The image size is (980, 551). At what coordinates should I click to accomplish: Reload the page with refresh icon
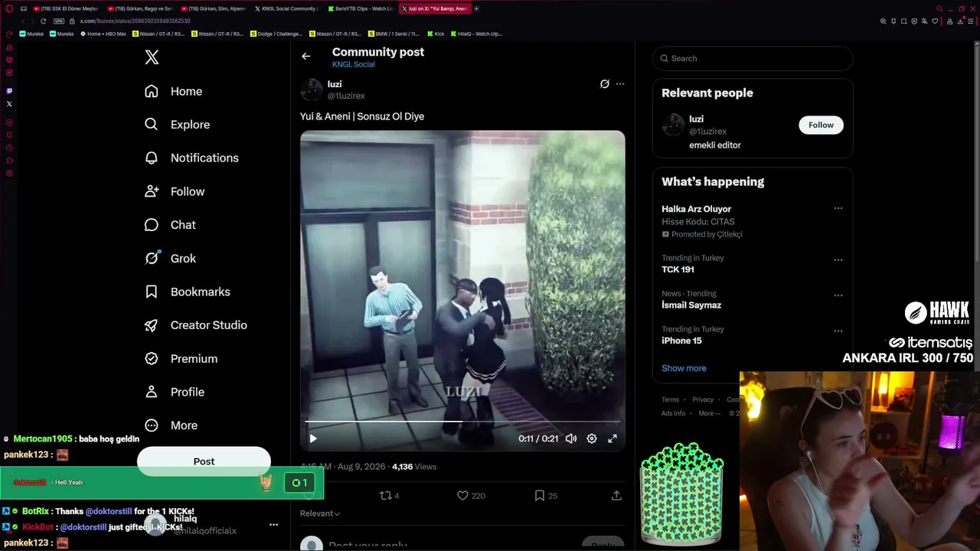[x=43, y=21]
